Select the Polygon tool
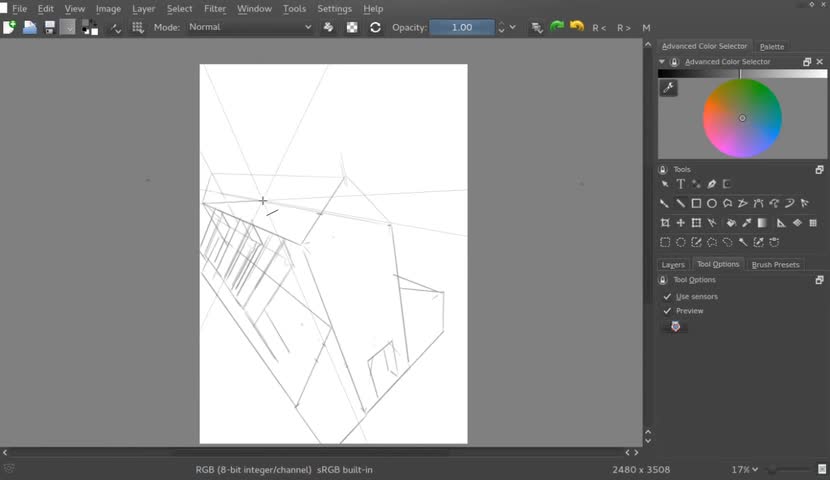 [727, 203]
